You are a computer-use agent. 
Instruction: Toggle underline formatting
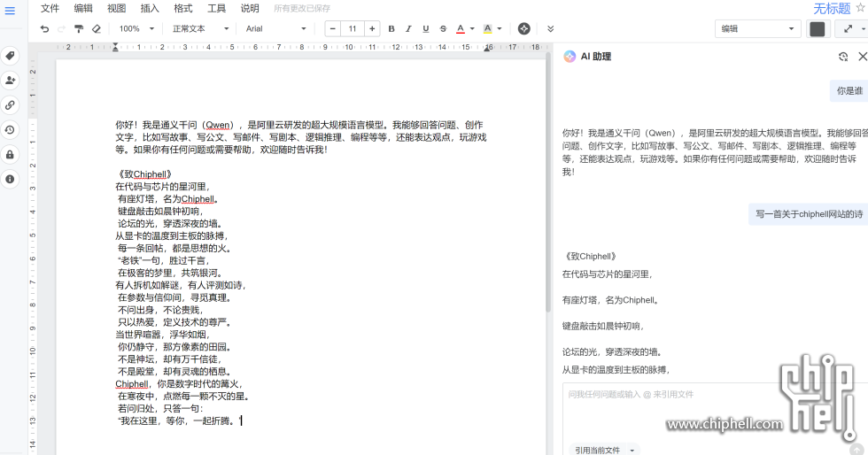click(426, 29)
